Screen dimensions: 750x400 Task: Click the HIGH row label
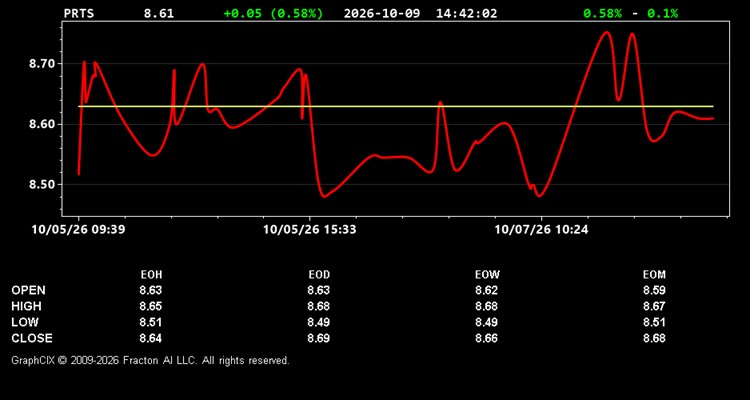26,306
